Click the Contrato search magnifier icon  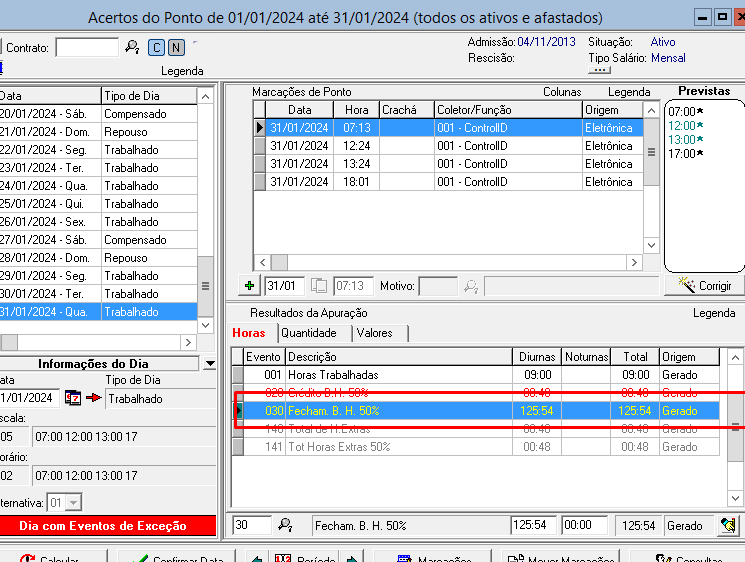(131, 47)
